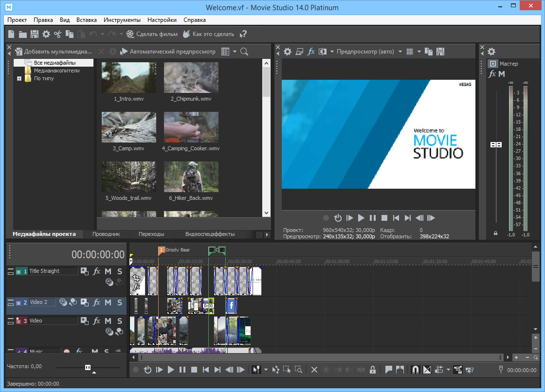
Task: Switch to the Переходы tab
Action: 151,234
